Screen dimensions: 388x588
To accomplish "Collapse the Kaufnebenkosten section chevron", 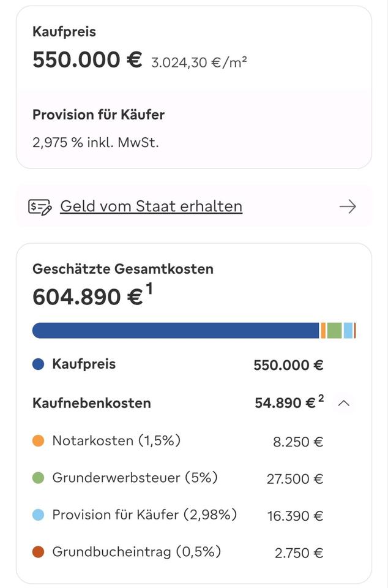I will [x=344, y=403].
